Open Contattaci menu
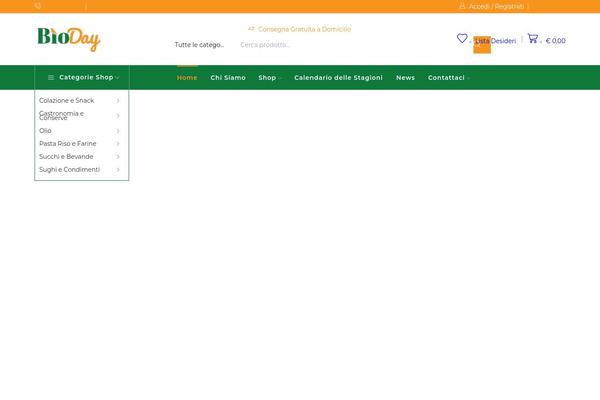The height and width of the screenshot is (400, 600). [446, 78]
